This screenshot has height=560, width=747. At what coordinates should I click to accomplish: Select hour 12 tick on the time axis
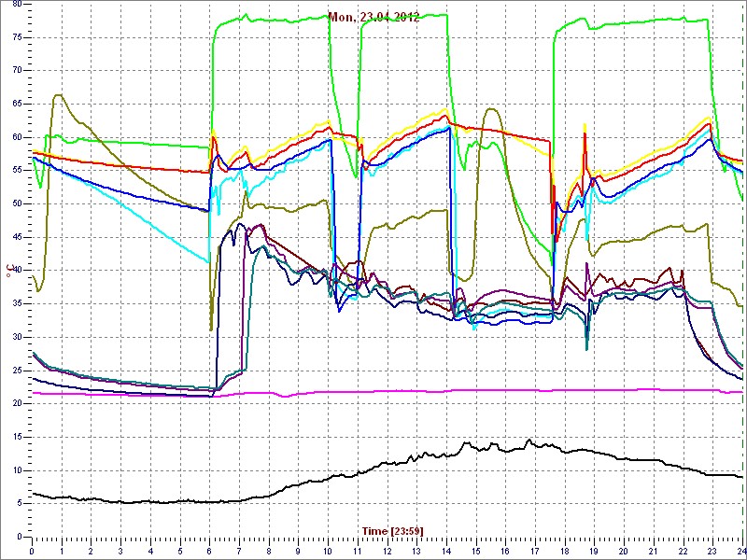pyautogui.click(x=388, y=551)
